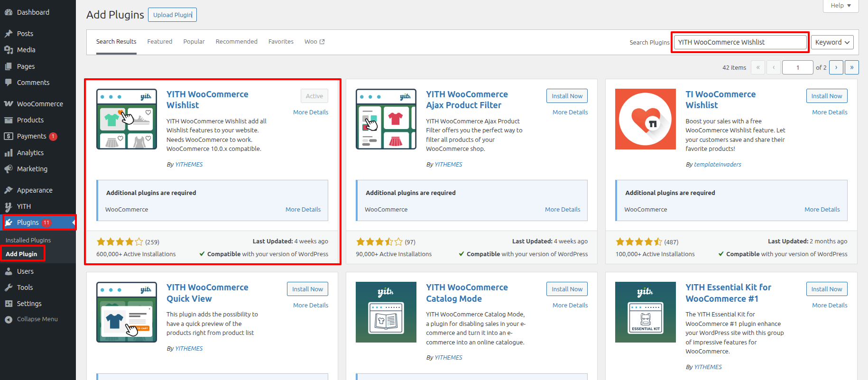Image resolution: width=868 pixels, height=380 pixels.
Task: Switch to the Search Results tab
Action: tap(116, 42)
